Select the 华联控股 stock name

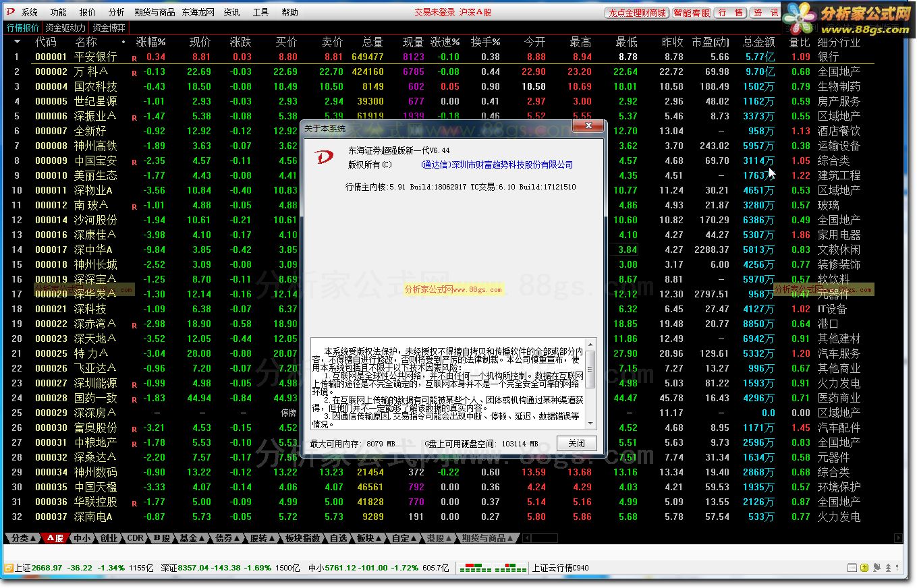[x=95, y=502]
